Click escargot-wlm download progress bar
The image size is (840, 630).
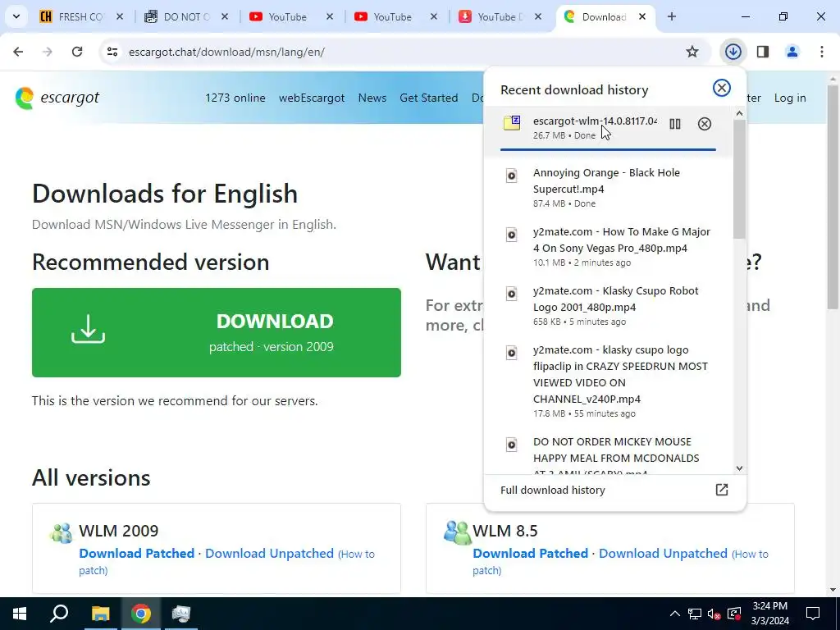click(608, 149)
